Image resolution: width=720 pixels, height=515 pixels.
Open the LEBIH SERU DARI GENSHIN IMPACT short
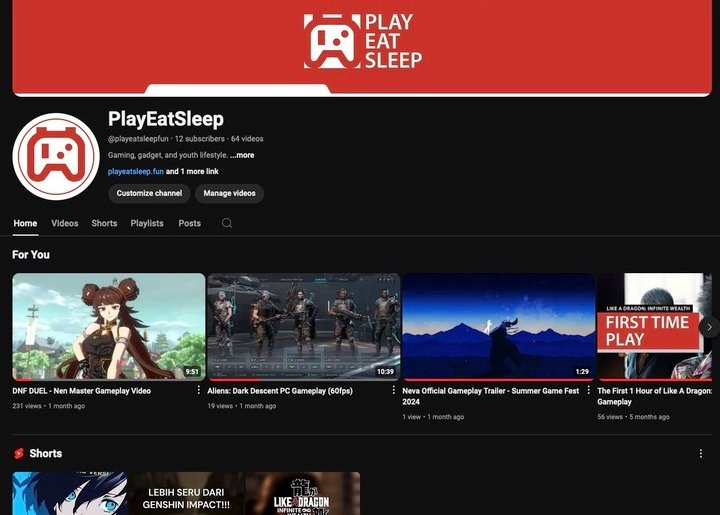tap(186, 493)
